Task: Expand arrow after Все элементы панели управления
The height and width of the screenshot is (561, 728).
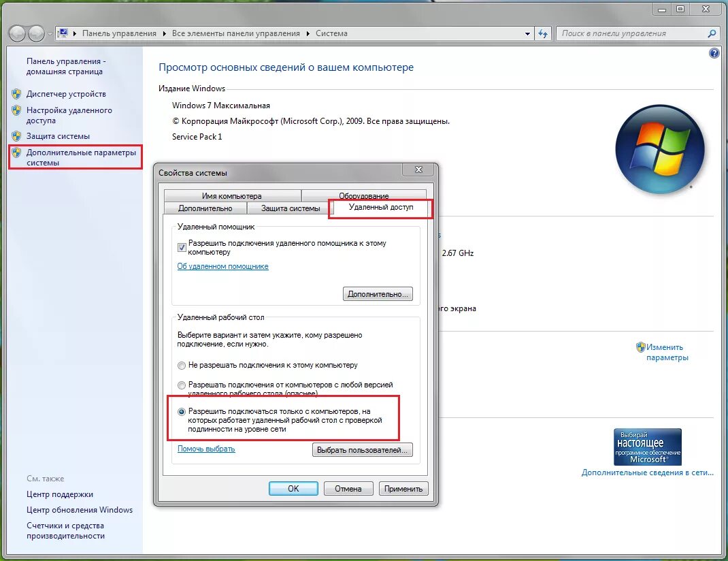Action: (308, 33)
